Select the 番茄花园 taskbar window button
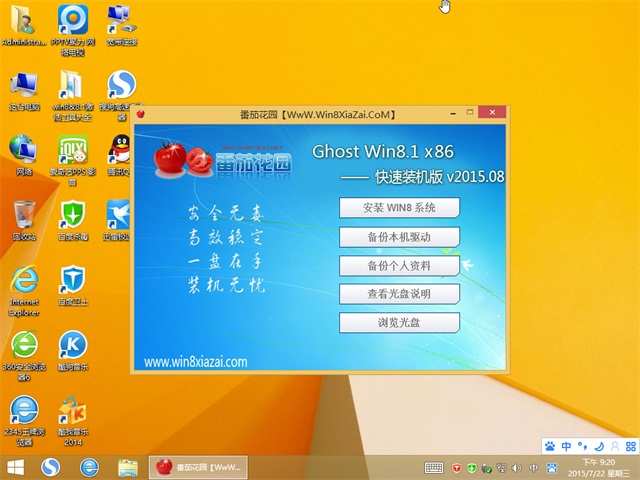Viewport: 640px width, 480px height. (x=197, y=467)
